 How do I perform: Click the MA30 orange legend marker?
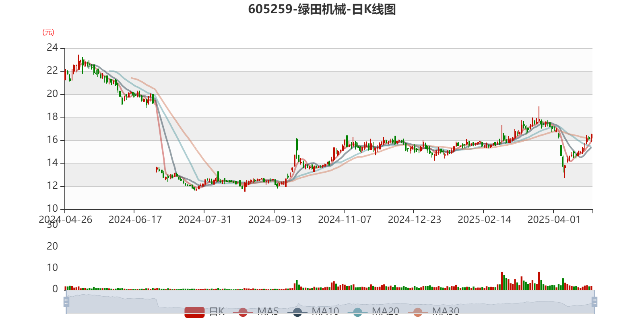click(x=418, y=312)
